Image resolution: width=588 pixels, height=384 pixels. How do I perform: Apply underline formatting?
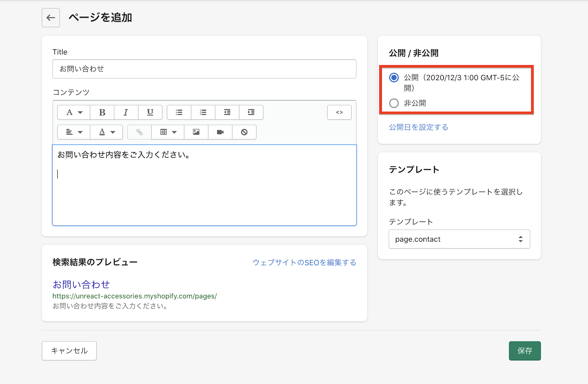pos(150,113)
